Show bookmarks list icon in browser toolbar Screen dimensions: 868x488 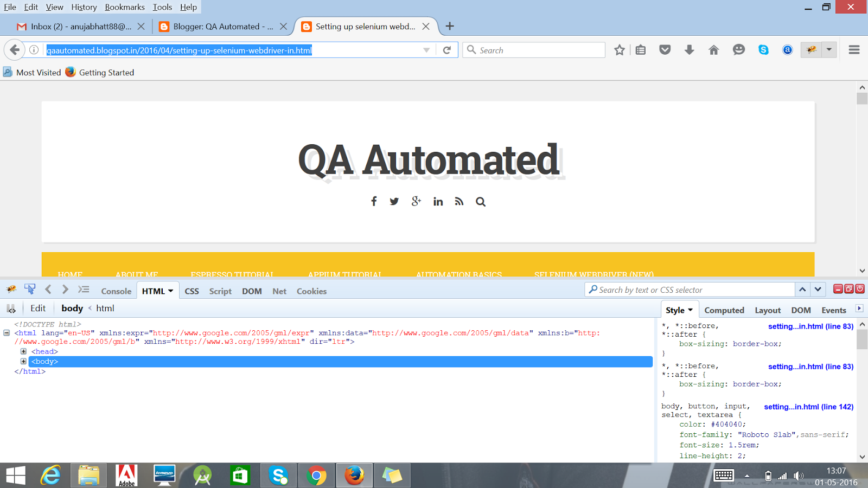click(x=641, y=50)
